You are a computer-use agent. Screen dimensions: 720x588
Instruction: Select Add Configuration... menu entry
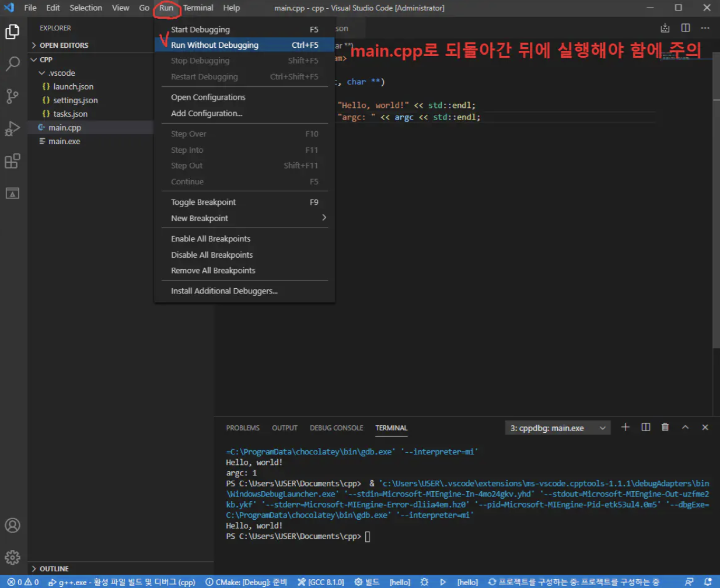point(244,113)
